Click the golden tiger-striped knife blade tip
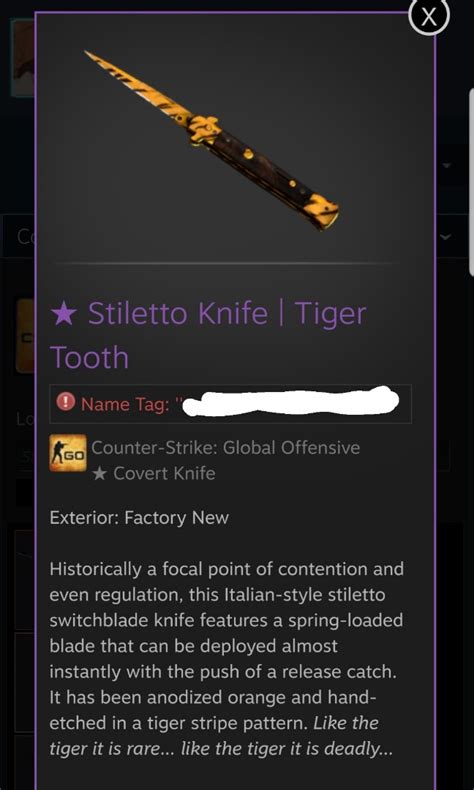Image resolution: width=474 pixels, height=790 pixels. [96, 59]
